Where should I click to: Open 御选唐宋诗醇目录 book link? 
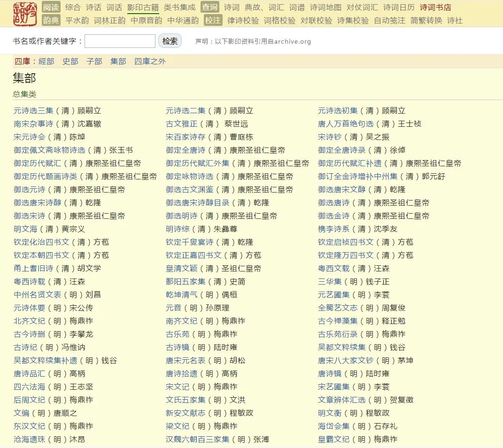click(198, 203)
